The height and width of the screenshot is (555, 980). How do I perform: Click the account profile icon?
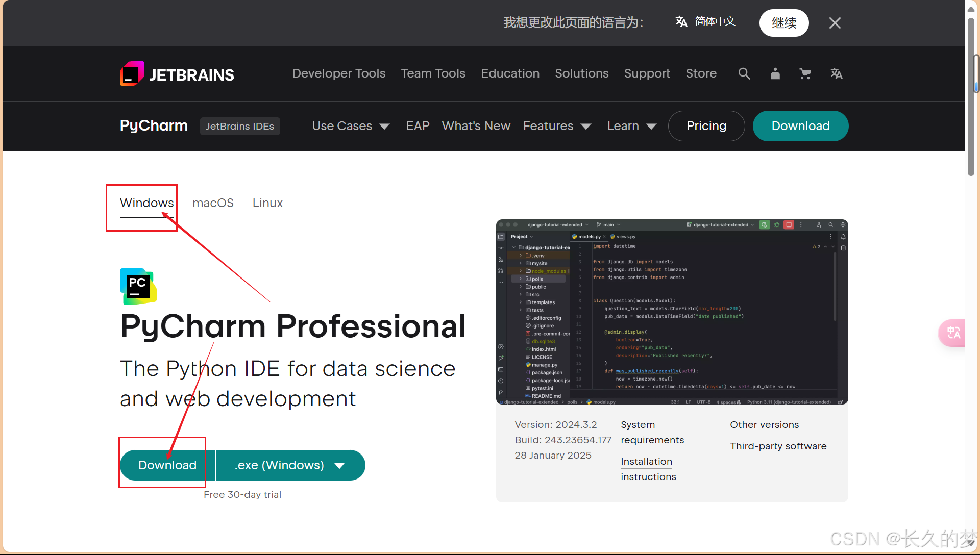(775, 74)
